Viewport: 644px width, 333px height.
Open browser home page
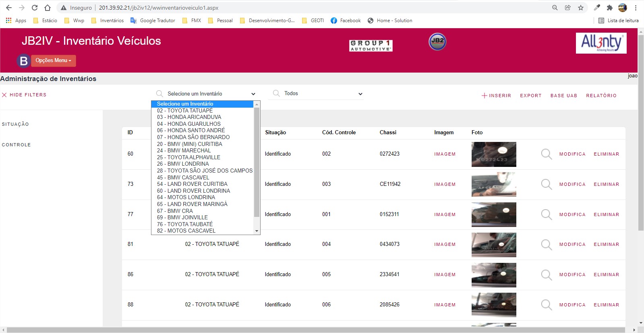pos(48,8)
